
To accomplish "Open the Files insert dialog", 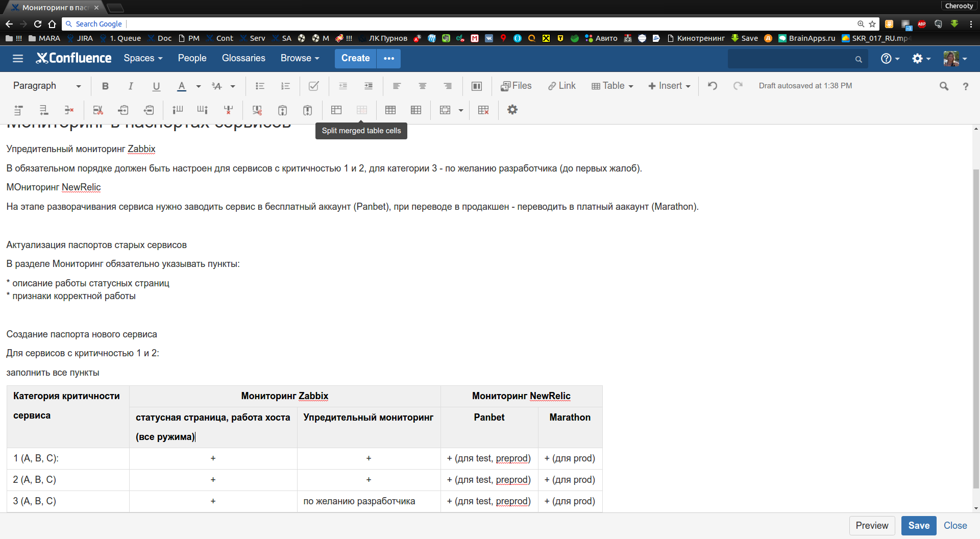I will tap(516, 86).
